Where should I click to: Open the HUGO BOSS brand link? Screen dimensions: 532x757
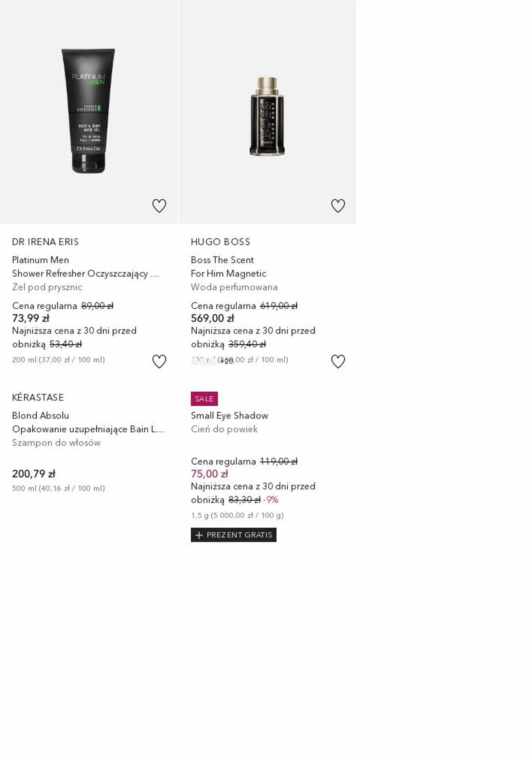pos(220,242)
